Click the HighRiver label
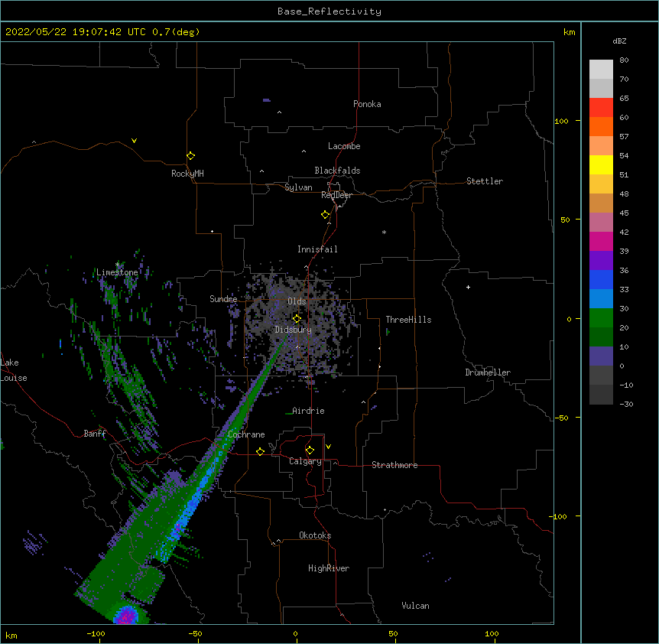 pyautogui.click(x=329, y=568)
